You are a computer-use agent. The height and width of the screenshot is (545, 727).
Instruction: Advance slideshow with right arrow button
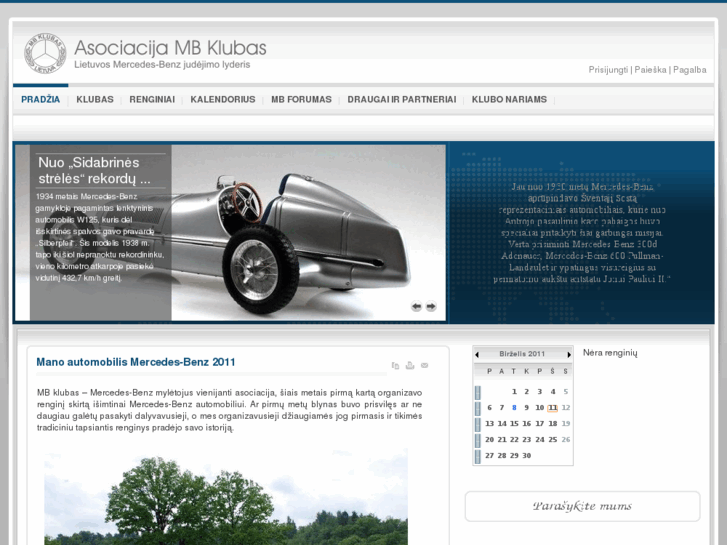pos(431,306)
